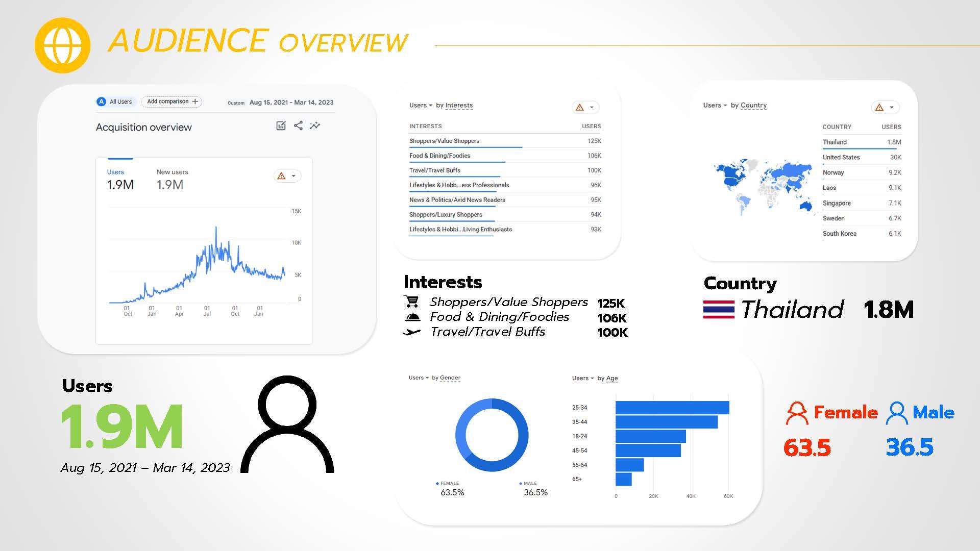This screenshot has height=551, width=980.
Task: Click the large black user silhouette icon
Action: pos(287,424)
